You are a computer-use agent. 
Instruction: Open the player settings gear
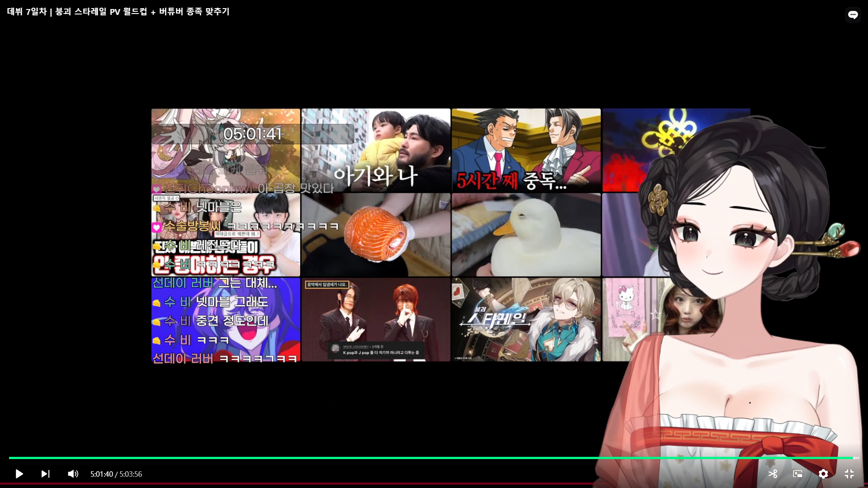click(823, 474)
